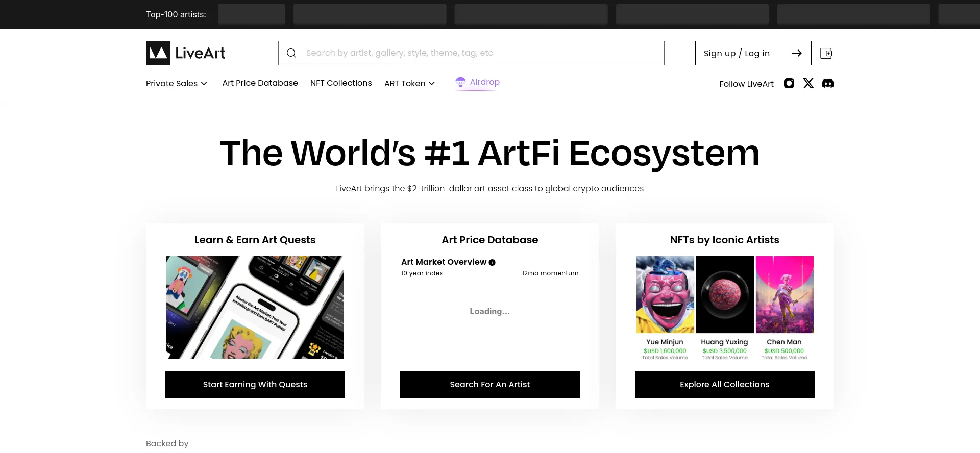Click the Huang Yuxing artist name
The height and width of the screenshot is (453, 980).
(x=724, y=342)
